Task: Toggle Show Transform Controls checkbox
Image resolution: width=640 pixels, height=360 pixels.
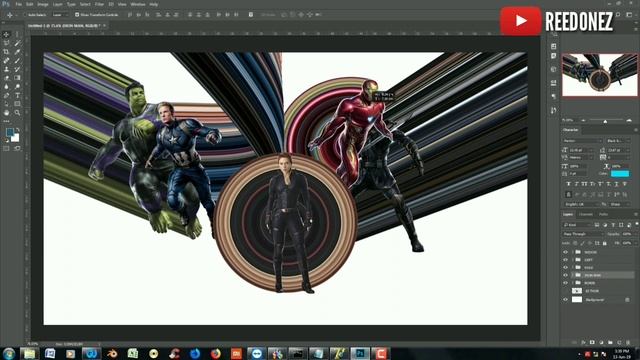Action: [x=77, y=15]
